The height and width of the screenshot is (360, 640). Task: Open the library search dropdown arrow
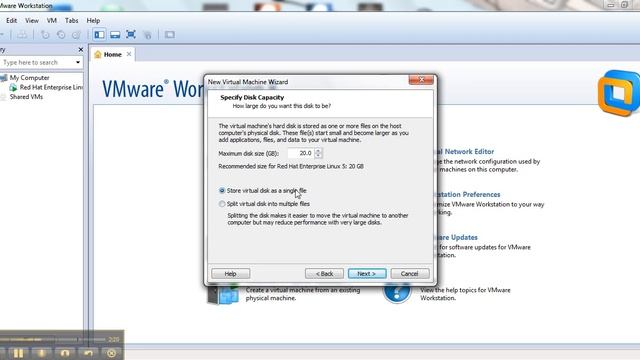[78, 62]
